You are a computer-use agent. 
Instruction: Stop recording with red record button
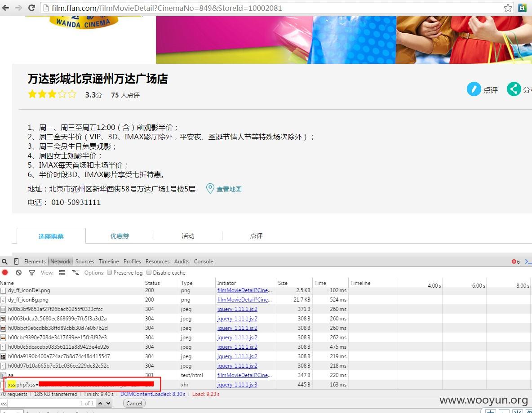point(5,272)
